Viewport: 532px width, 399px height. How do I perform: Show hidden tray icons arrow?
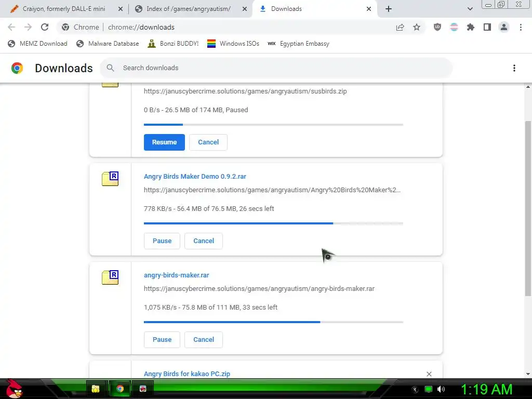(415, 390)
